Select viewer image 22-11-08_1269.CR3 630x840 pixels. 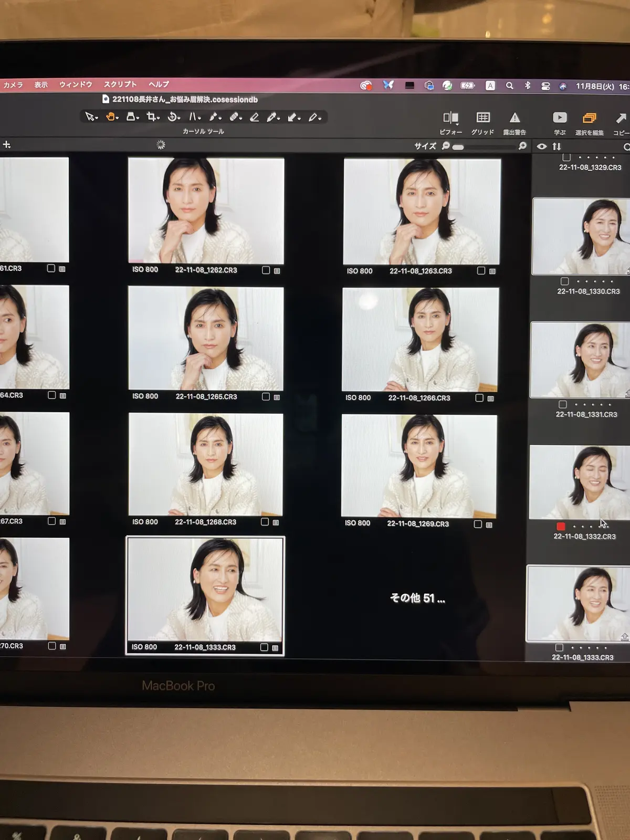pyautogui.click(x=419, y=466)
